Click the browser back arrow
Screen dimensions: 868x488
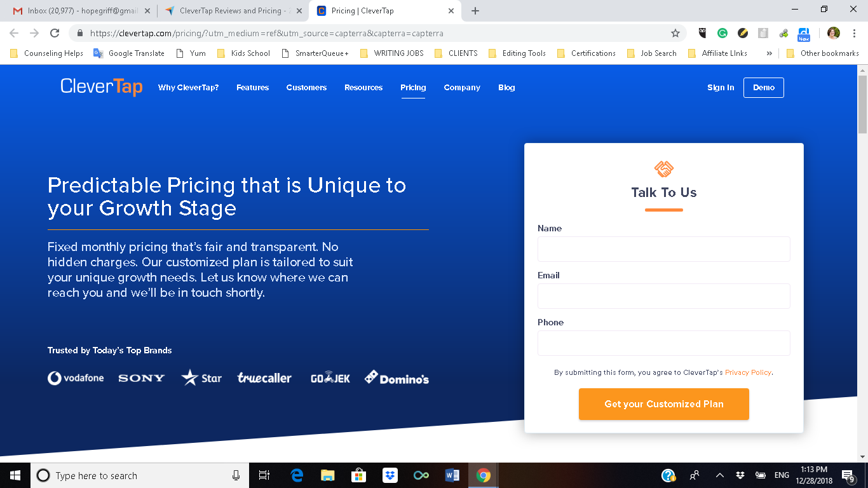[14, 33]
